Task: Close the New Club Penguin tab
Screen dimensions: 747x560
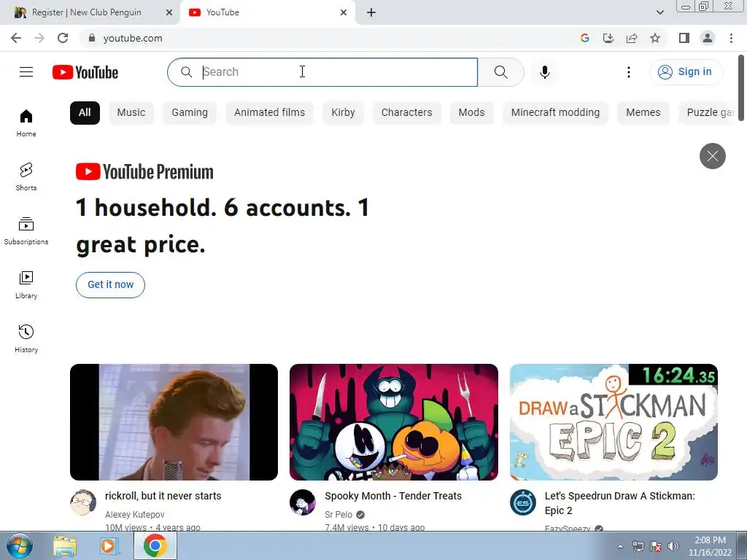Action: point(169,13)
